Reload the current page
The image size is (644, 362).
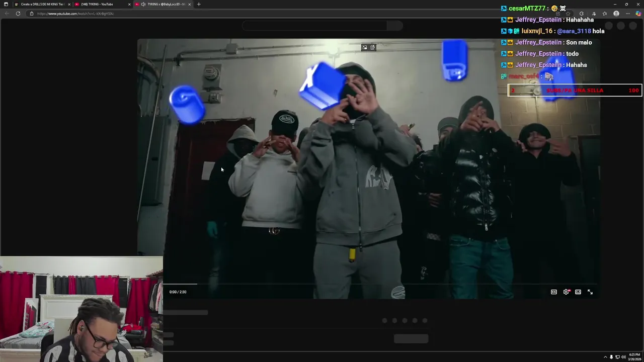(18, 14)
